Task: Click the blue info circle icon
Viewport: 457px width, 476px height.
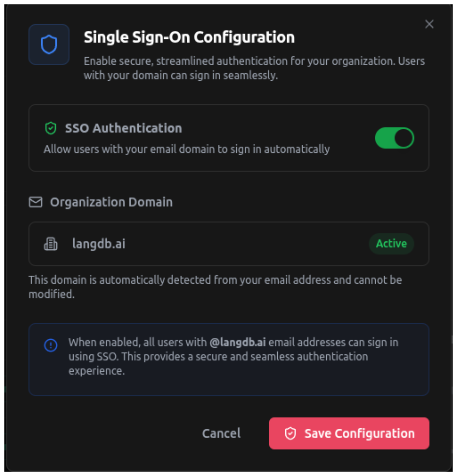Action: (x=51, y=345)
